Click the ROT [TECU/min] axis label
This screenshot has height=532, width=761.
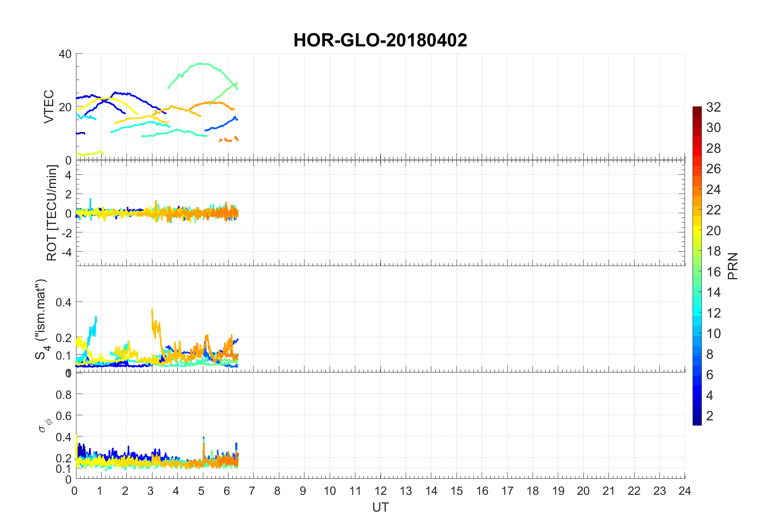pos(52,213)
